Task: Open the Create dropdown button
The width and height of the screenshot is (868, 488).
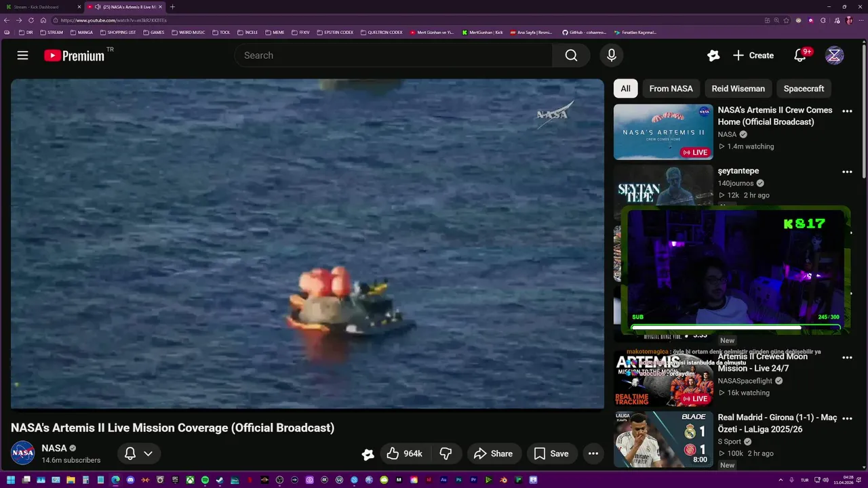Action: tap(753, 56)
